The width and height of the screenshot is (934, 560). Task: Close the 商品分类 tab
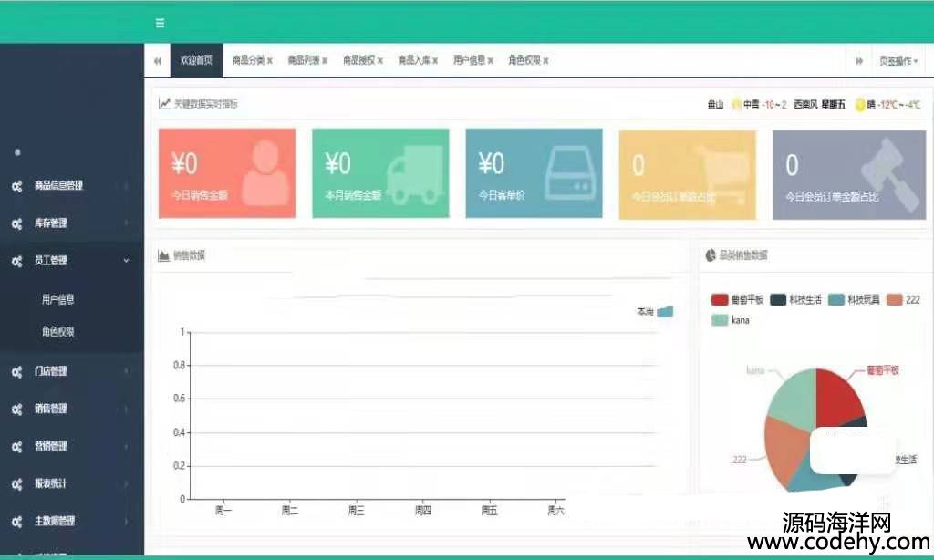(270, 61)
